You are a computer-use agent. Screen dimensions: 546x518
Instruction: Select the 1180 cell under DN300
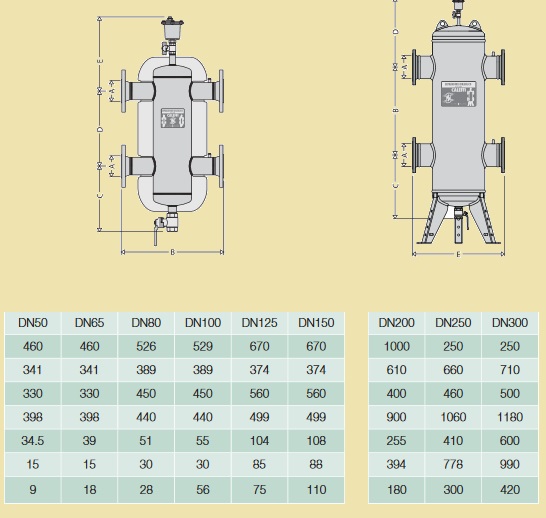click(x=510, y=417)
